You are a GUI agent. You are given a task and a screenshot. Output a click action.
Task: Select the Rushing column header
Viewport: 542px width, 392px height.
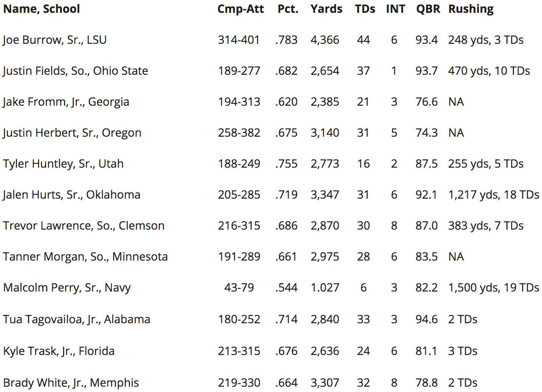point(471,9)
